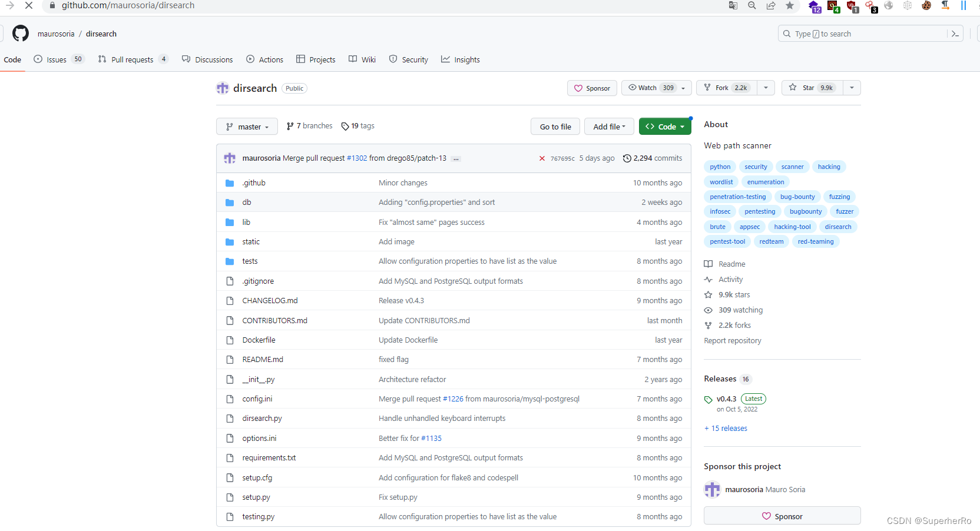Click the v0.4.3 release tag icon
The height and width of the screenshot is (531, 980).
[708, 400]
